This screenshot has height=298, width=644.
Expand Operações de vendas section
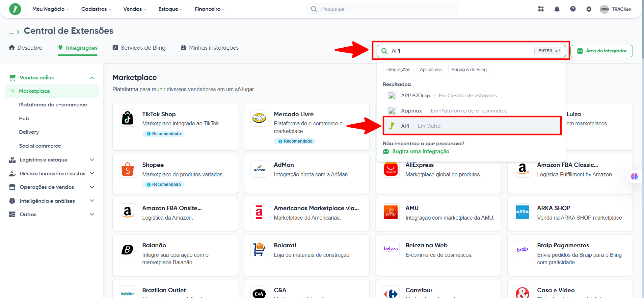(52, 187)
